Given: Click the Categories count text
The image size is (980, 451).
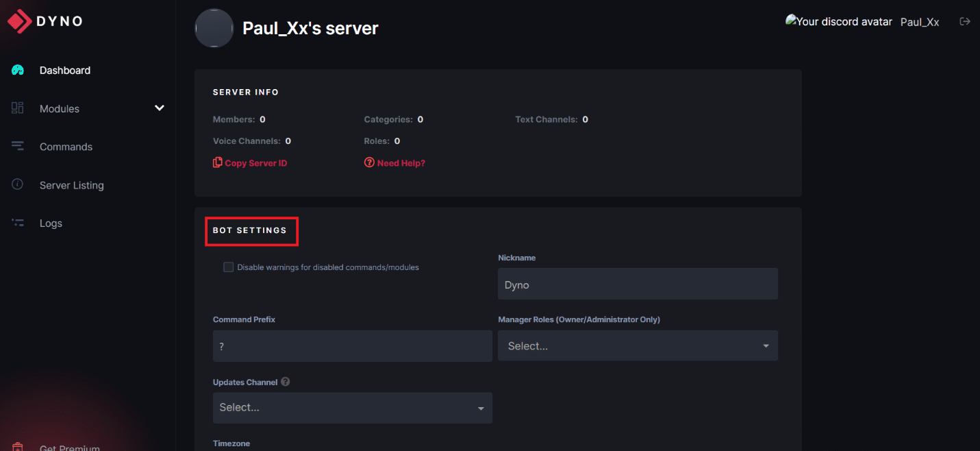Looking at the screenshot, I should 394,119.
